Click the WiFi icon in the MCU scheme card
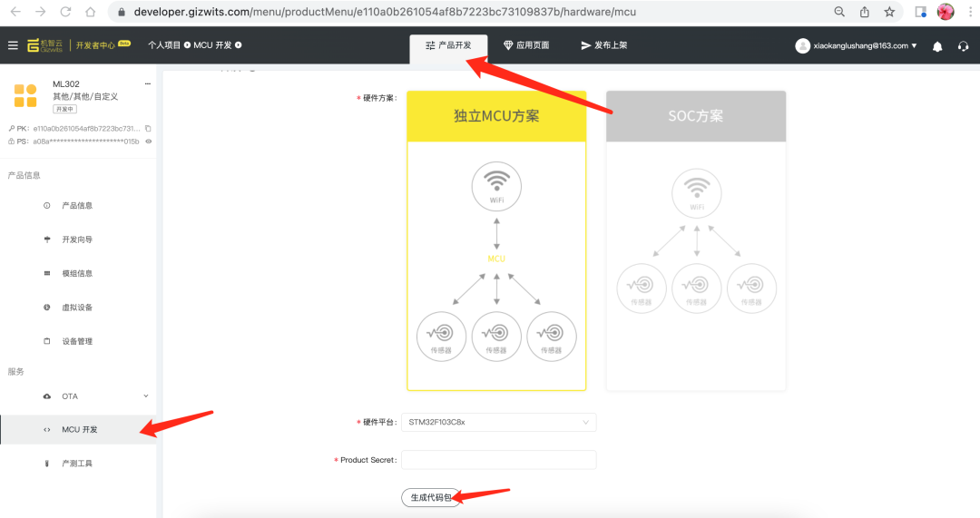The width and height of the screenshot is (980, 518). click(x=496, y=186)
